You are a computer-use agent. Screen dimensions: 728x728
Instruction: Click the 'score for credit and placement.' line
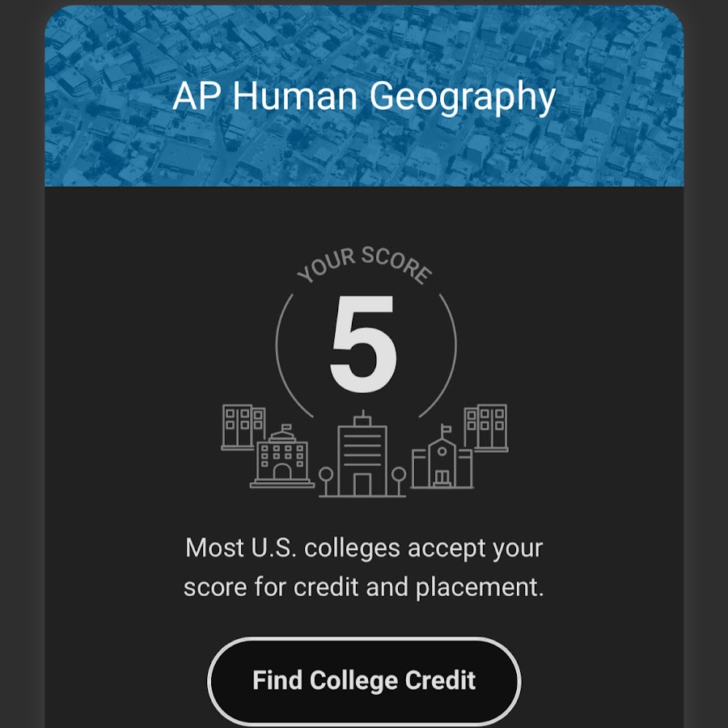point(363,587)
